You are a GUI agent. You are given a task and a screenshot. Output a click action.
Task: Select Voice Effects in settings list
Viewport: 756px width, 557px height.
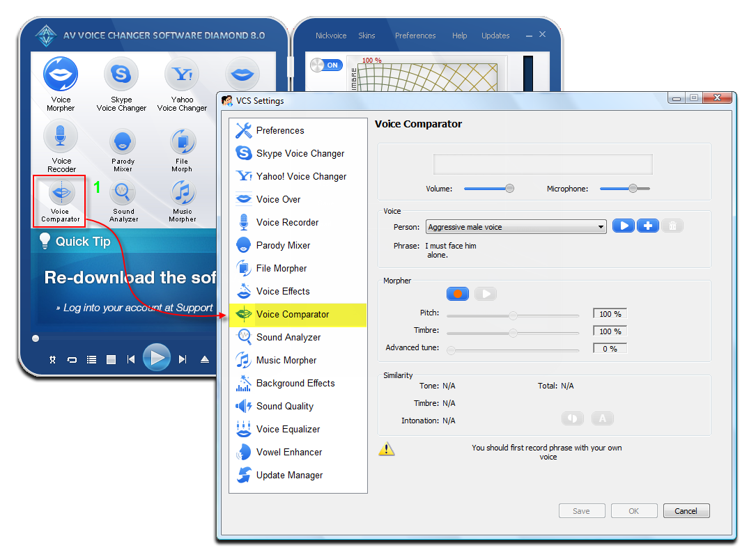pyautogui.click(x=298, y=291)
